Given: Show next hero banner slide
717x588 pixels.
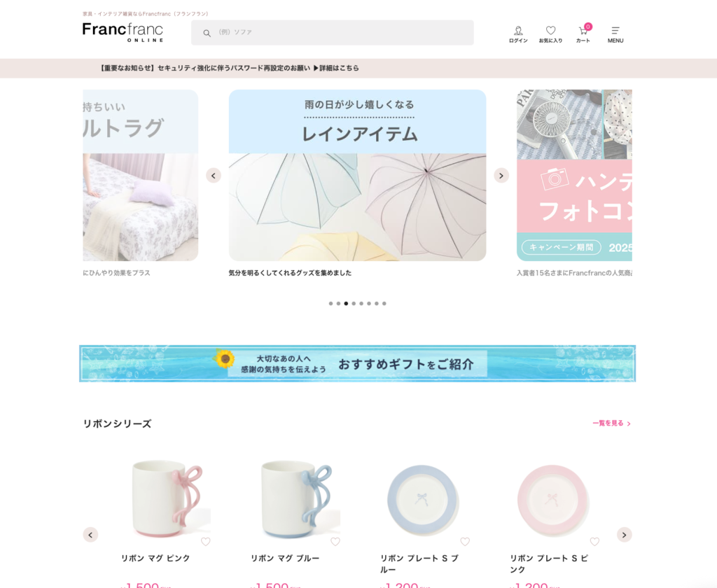Looking at the screenshot, I should [501, 176].
